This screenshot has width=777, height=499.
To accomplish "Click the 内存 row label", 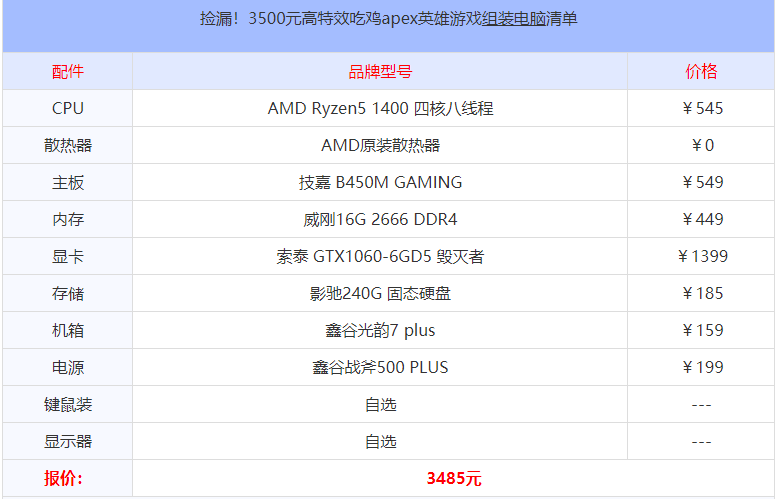I will pos(68,219).
